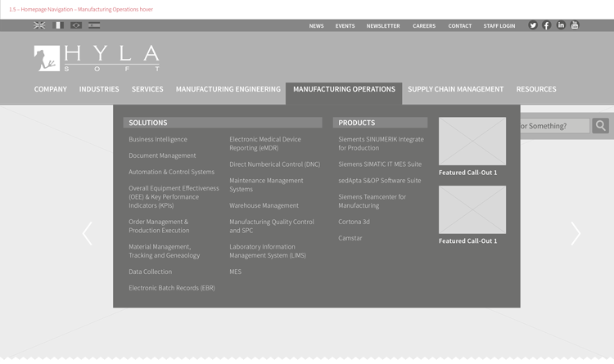Open sedApta S&OP Software Suite

point(379,181)
